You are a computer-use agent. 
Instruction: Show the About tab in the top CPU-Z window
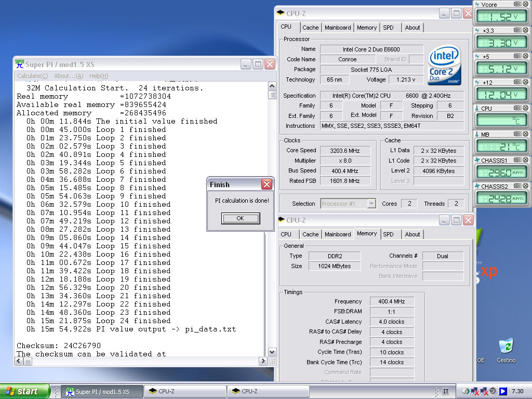pos(412,28)
